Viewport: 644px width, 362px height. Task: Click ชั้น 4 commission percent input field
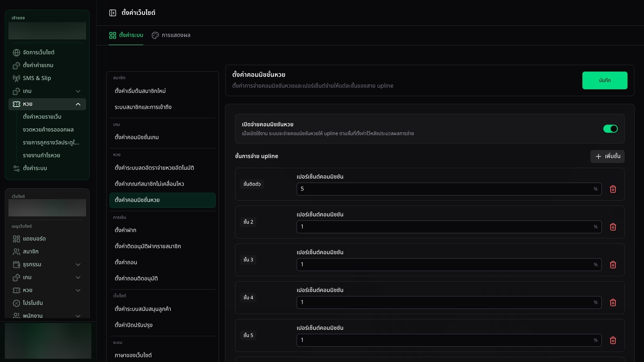point(449,302)
